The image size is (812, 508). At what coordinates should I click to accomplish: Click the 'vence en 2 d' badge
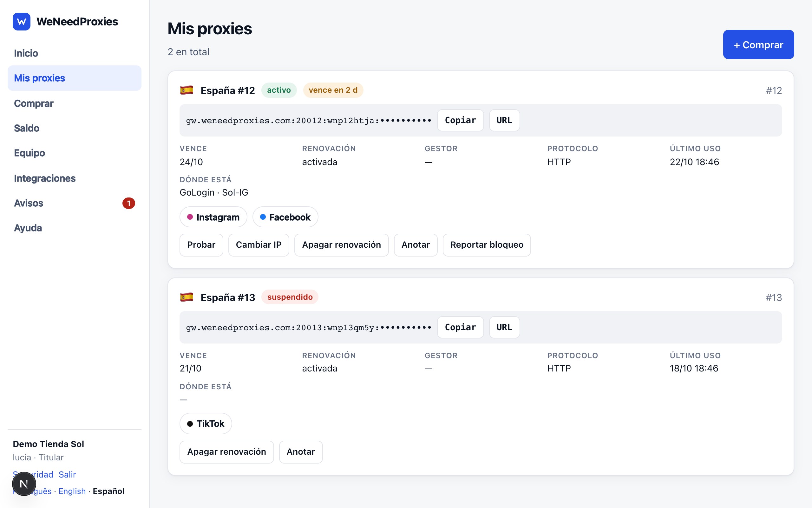[333, 90]
